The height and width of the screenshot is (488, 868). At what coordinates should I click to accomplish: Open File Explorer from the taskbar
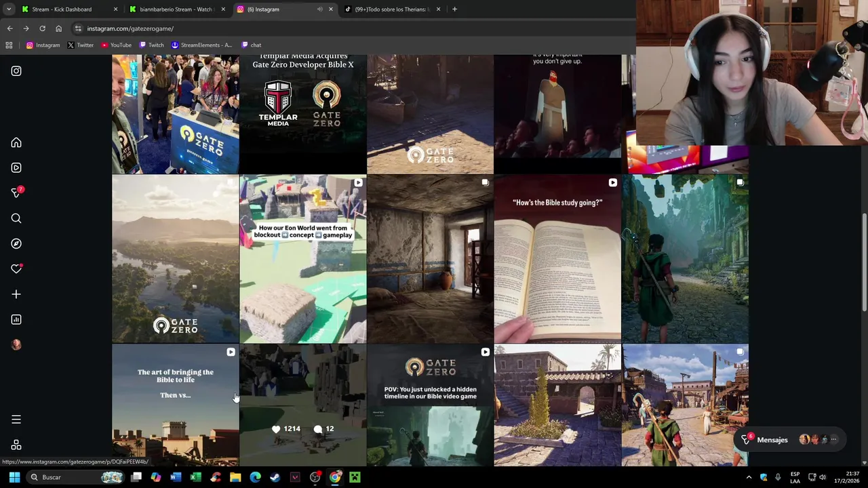235,477
